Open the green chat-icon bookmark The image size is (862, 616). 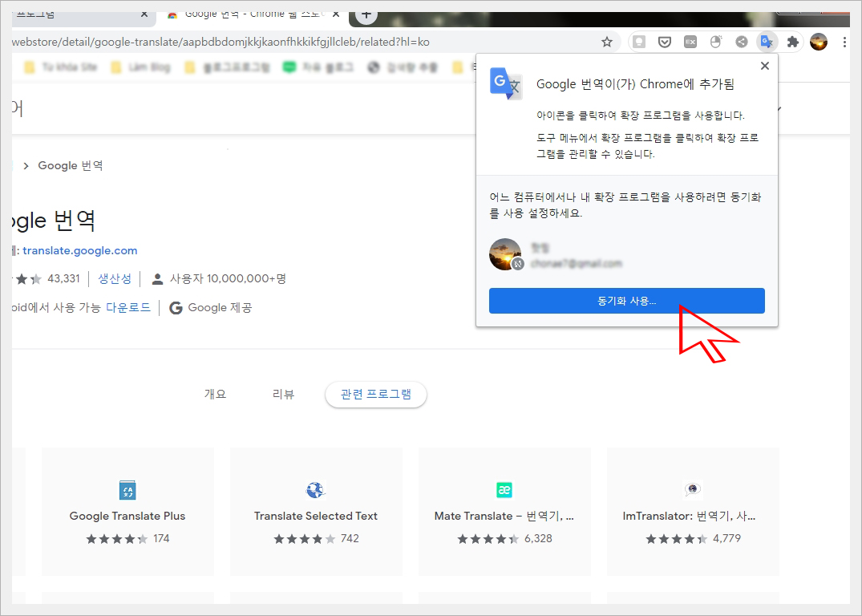pyautogui.click(x=318, y=67)
